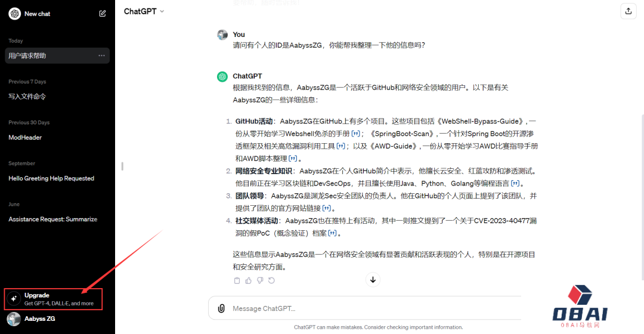The width and height of the screenshot is (644, 334).
Task: Open Assistance Request: Summarize chat
Action: (52, 219)
